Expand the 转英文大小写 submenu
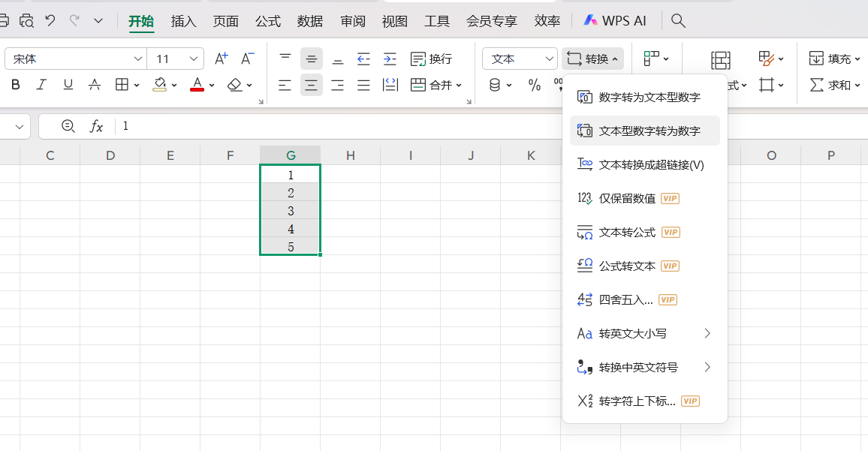This screenshot has width=868, height=451. point(642,332)
